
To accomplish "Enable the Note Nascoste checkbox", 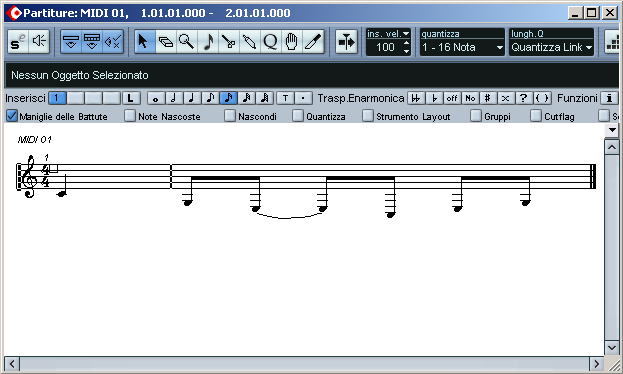I will tap(130, 116).
